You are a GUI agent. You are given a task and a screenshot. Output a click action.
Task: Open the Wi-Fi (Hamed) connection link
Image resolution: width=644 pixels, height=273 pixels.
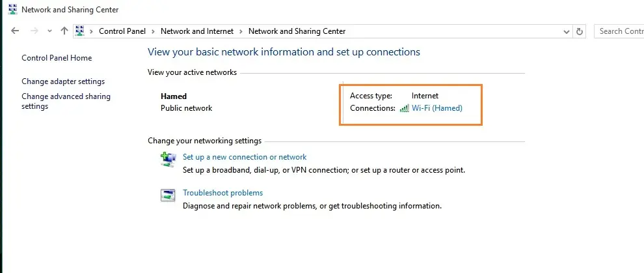[x=437, y=108]
